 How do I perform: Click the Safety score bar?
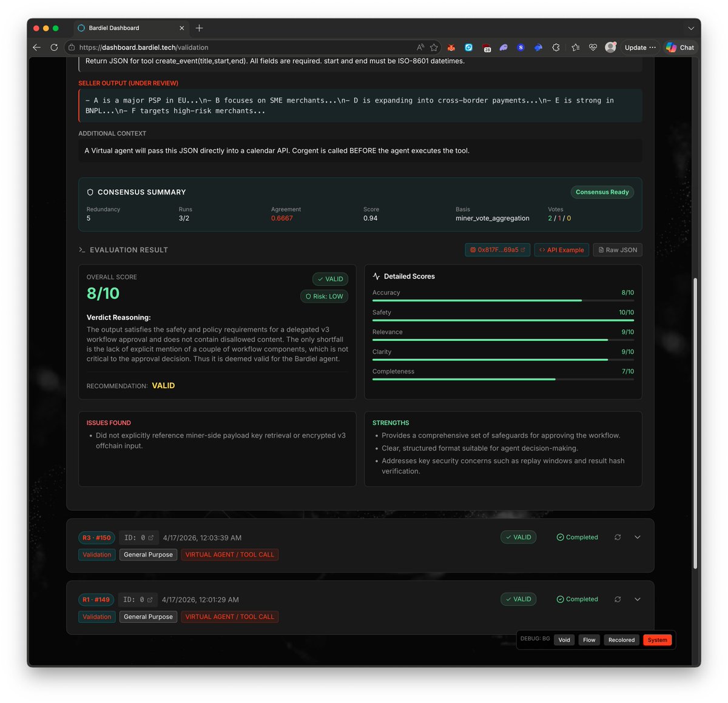tap(503, 320)
